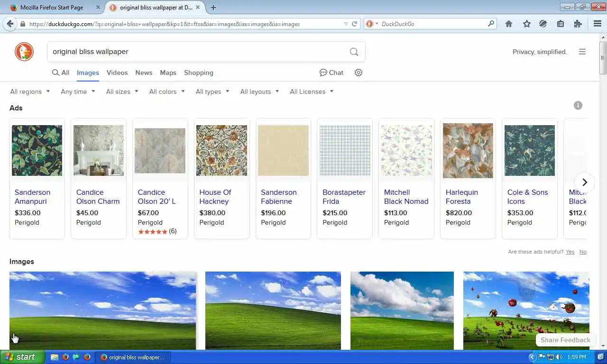The width and height of the screenshot is (607, 364).
Task: Expand the All regions filter
Action: [30, 91]
